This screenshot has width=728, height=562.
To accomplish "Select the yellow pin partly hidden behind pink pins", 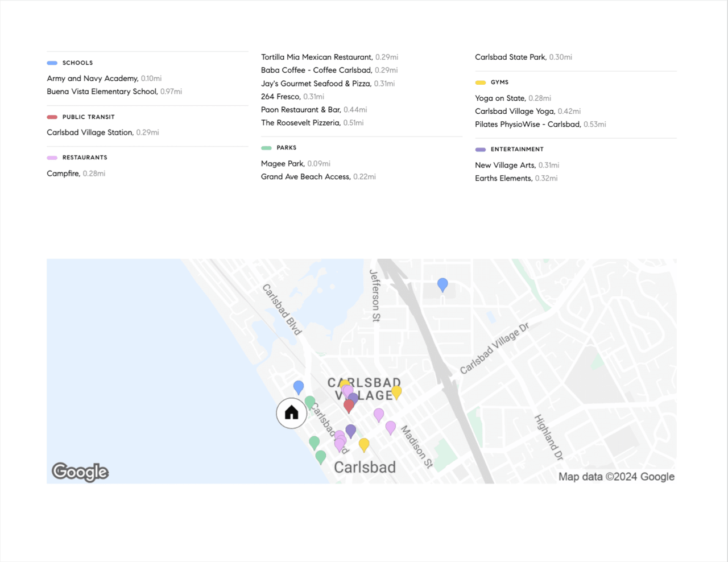I will [x=344, y=384].
